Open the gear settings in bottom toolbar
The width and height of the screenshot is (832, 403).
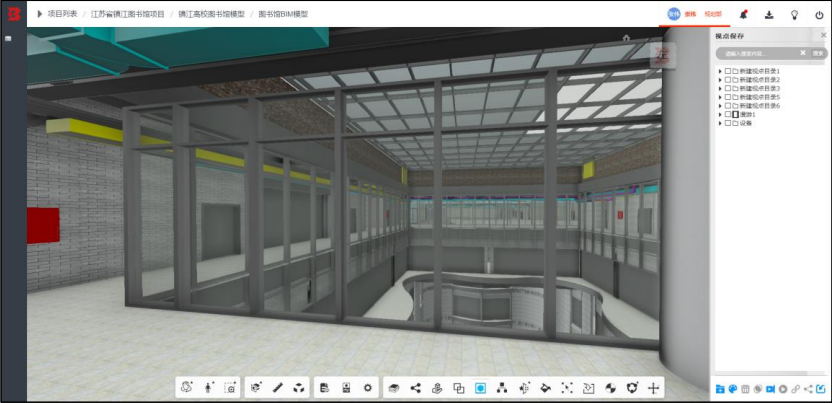pyautogui.click(x=368, y=388)
